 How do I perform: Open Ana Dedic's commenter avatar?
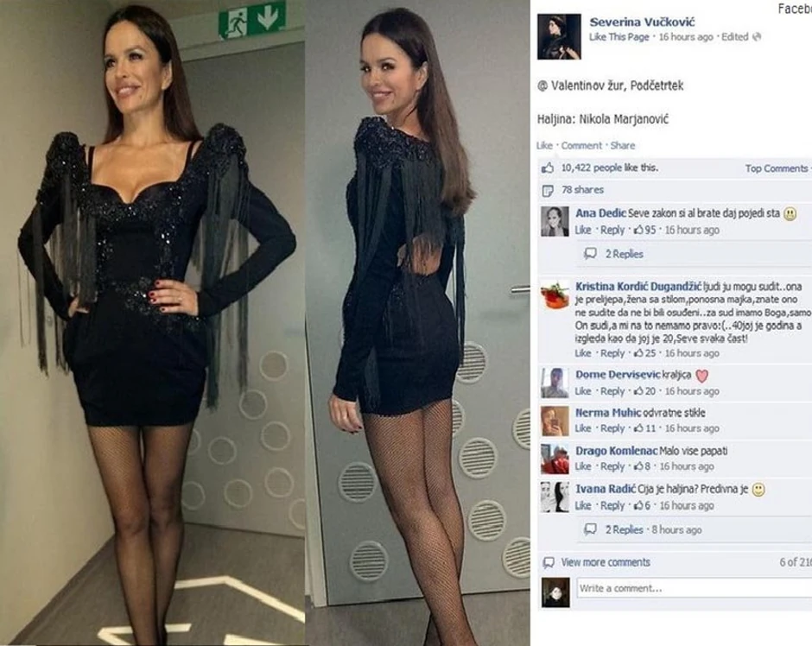pos(555,221)
